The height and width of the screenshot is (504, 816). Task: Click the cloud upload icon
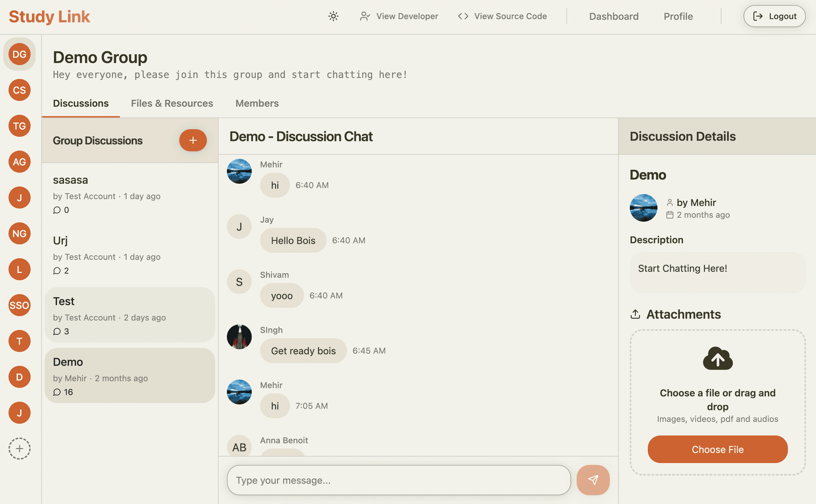coord(717,359)
